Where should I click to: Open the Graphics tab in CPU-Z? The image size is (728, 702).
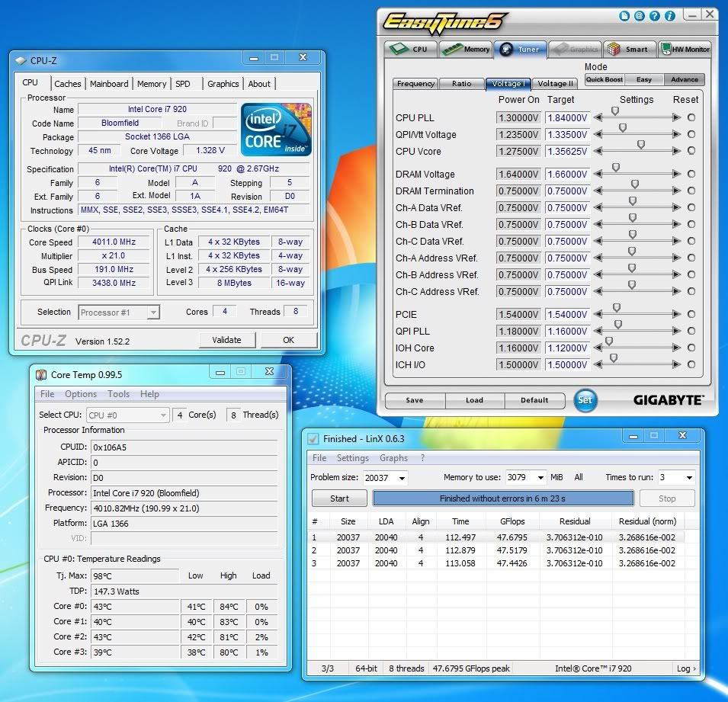pyautogui.click(x=223, y=84)
